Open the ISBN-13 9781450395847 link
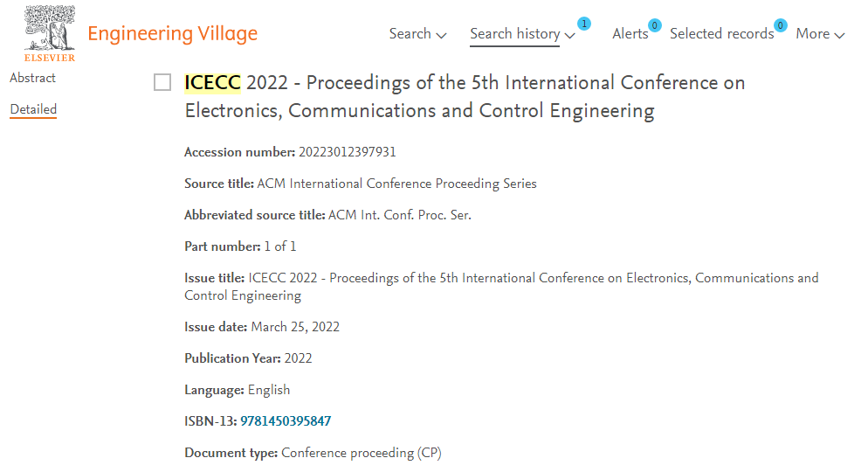 tap(286, 421)
